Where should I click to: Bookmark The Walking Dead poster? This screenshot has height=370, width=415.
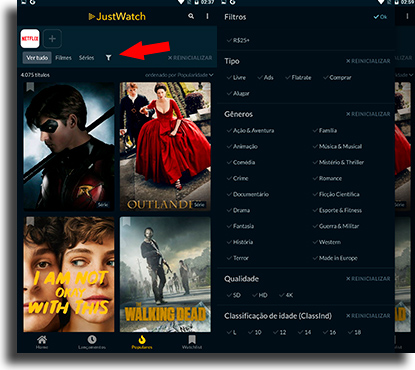(x=126, y=221)
